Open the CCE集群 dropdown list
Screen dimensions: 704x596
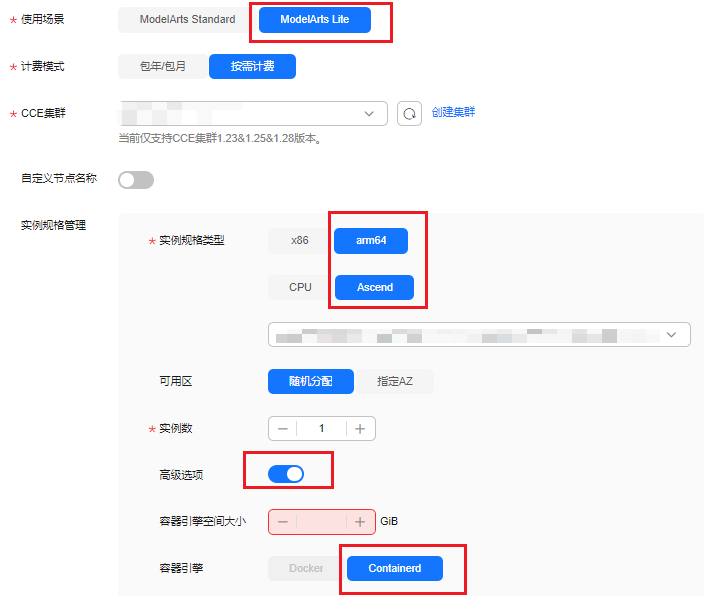click(253, 113)
